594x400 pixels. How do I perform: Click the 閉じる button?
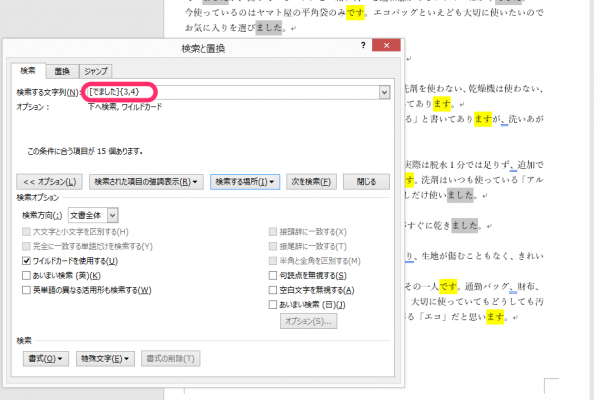coord(366,182)
